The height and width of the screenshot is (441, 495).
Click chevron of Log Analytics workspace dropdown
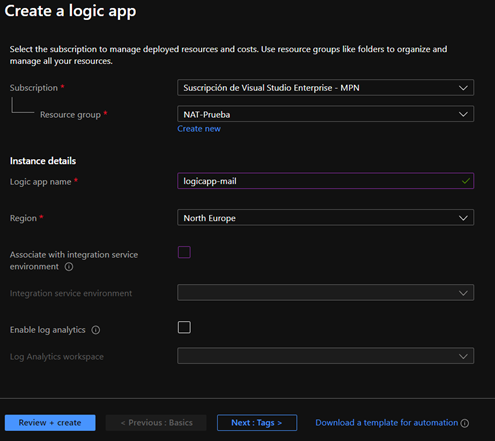(463, 356)
